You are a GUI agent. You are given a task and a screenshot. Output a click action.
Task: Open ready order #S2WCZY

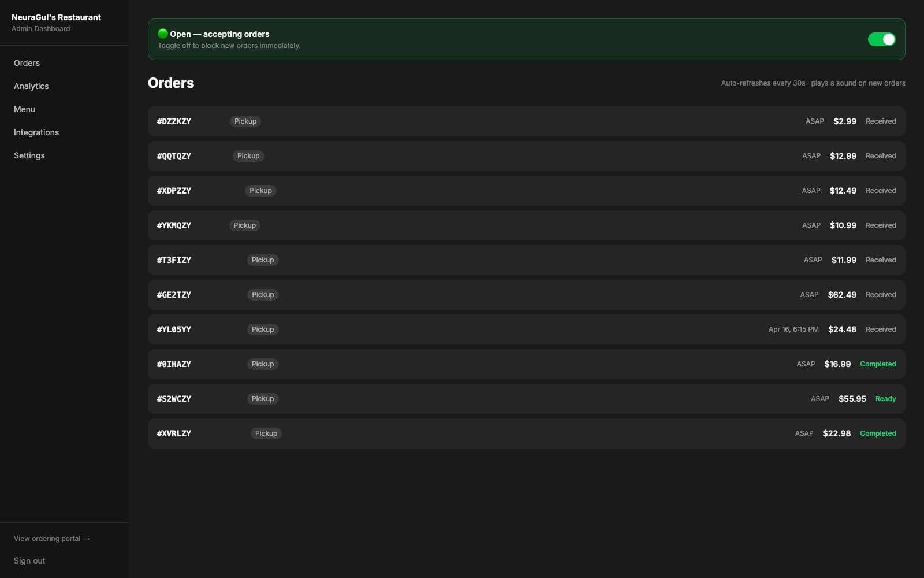[526, 399]
